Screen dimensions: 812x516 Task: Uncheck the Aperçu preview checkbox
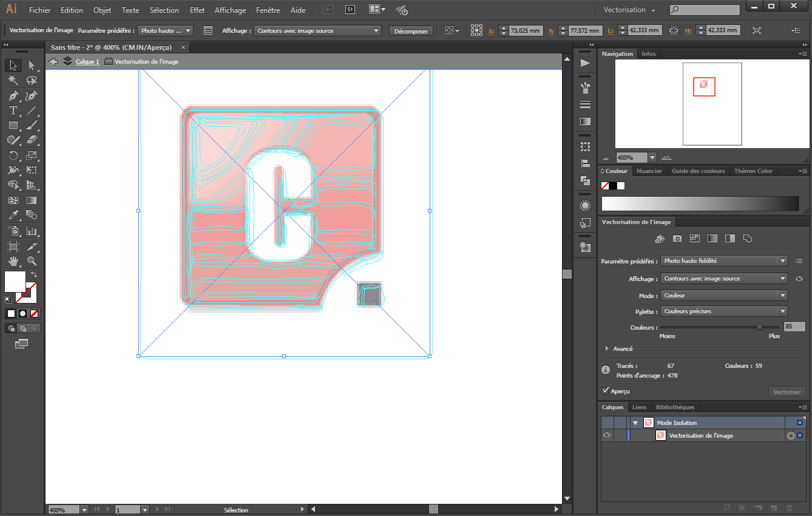click(606, 391)
